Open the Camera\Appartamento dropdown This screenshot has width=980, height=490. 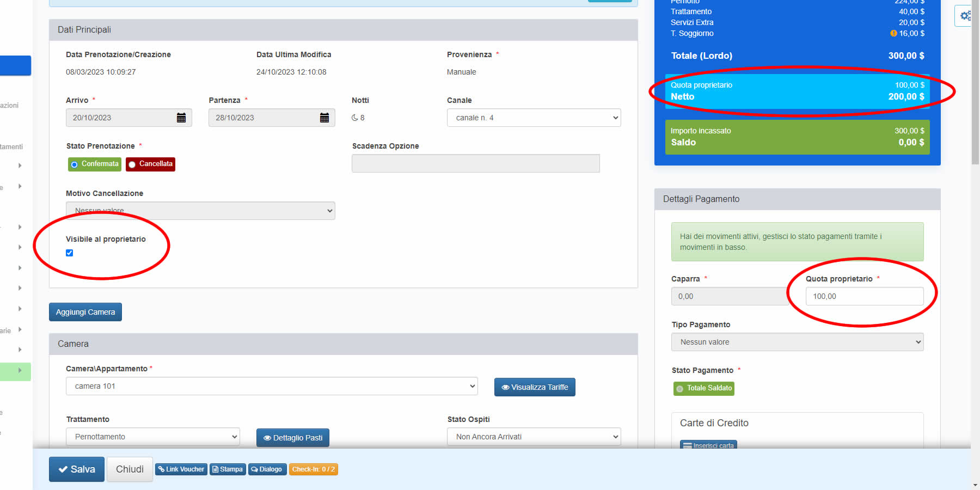coord(272,386)
